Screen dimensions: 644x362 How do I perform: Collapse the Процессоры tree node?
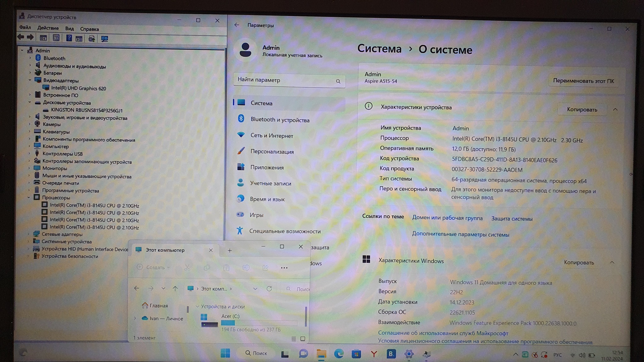(x=29, y=197)
